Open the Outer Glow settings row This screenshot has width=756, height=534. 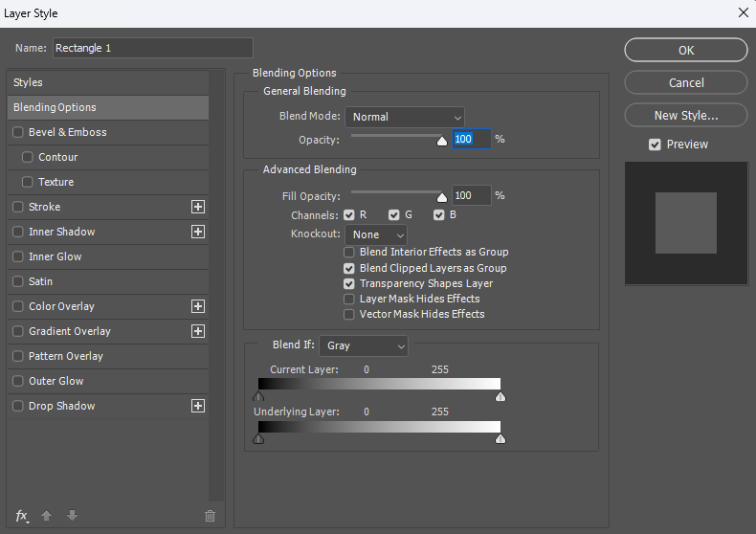point(108,381)
